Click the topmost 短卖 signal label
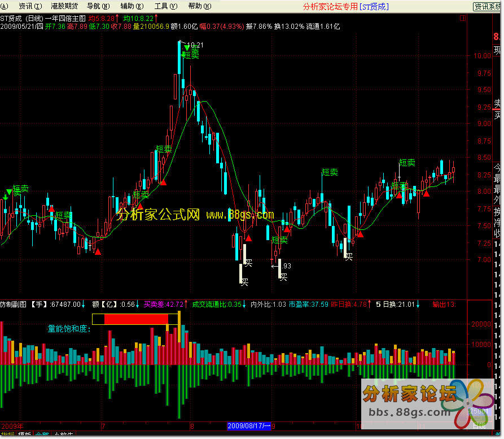Viewport: 504px width, 439px height. (x=191, y=55)
